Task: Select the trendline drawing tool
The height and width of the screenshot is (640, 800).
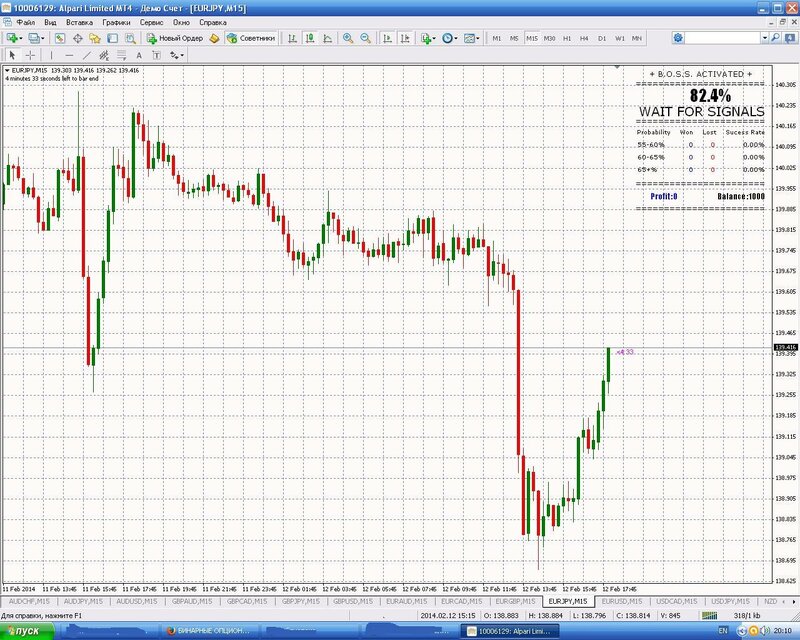Action: coord(87,55)
